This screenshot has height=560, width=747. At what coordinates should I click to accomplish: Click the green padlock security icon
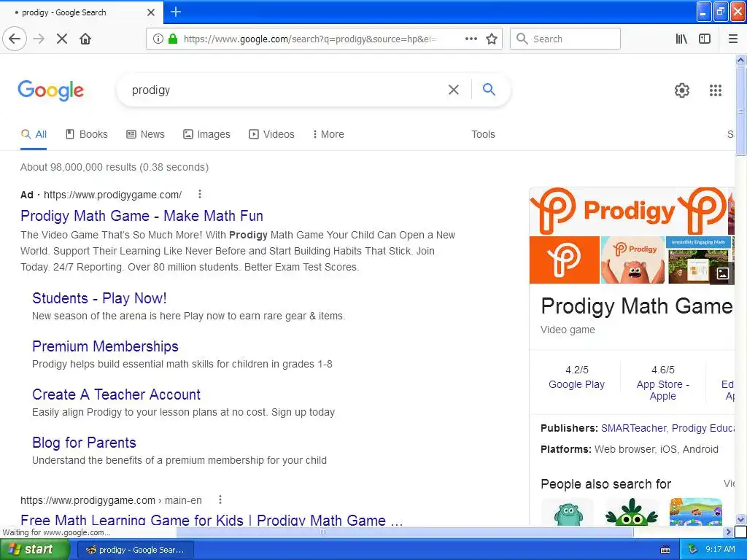tap(173, 39)
